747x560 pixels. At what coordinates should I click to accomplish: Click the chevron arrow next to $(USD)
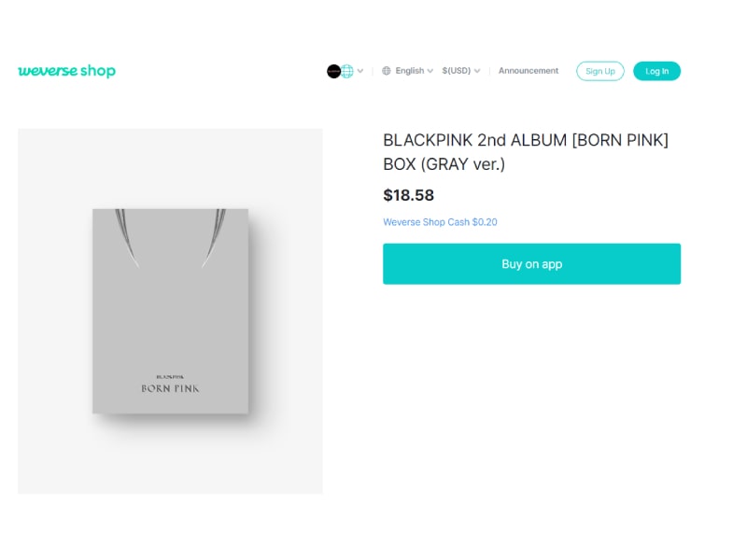click(x=477, y=71)
